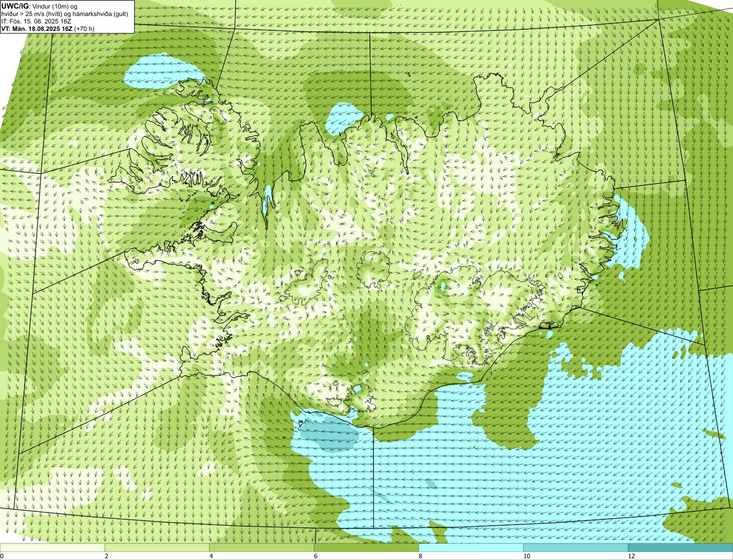The image size is (733, 560).
Task: Click the legend label '0'
Action: pos(2,556)
